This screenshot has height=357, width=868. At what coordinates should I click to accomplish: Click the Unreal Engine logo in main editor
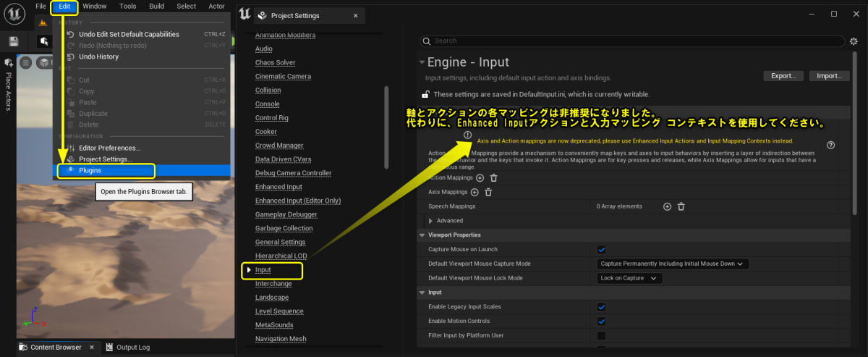pyautogui.click(x=14, y=13)
